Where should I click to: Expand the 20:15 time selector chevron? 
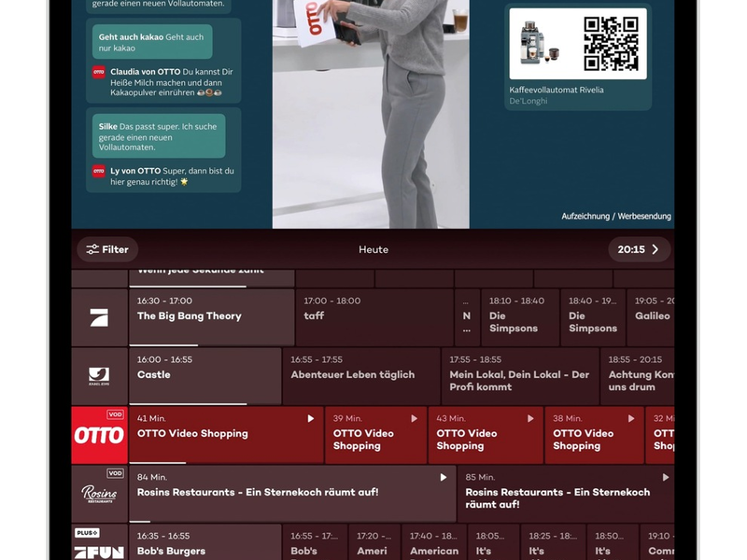tap(656, 249)
